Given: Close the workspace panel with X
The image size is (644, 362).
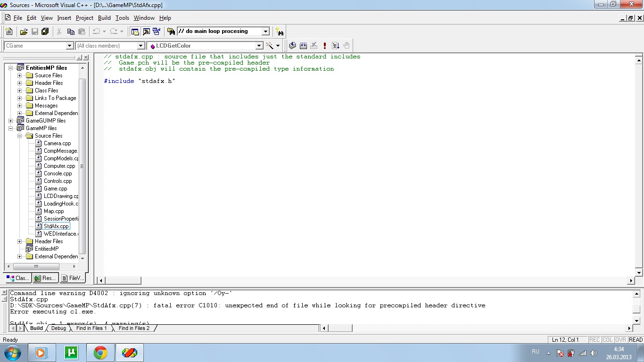Looking at the screenshot, I should click(86, 58).
